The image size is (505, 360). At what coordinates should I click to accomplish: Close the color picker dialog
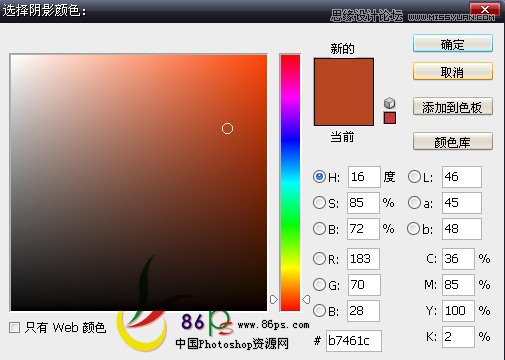[x=485, y=9]
